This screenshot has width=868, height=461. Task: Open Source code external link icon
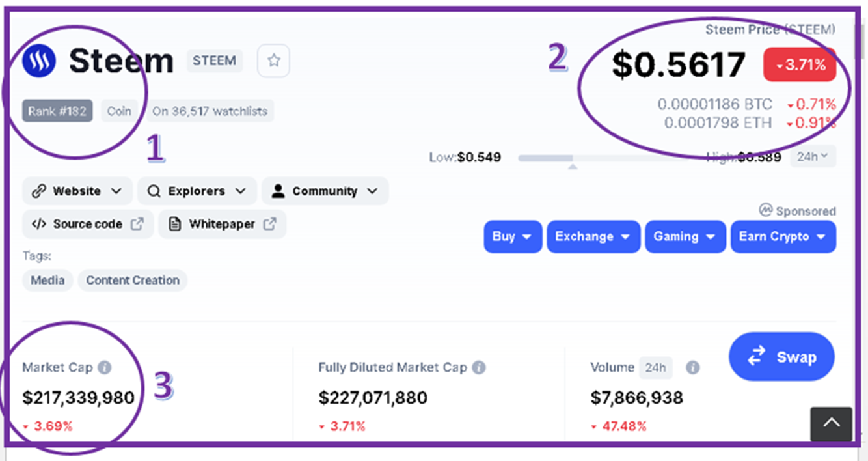pyautogui.click(x=137, y=224)
